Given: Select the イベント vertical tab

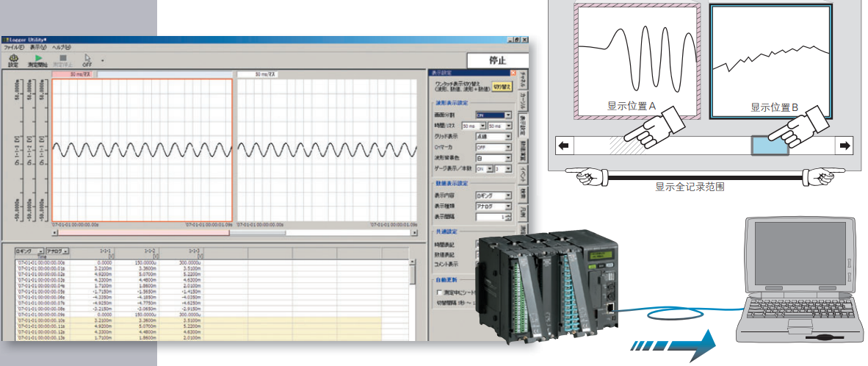Looking at the screenshot, I should point(523,174).
